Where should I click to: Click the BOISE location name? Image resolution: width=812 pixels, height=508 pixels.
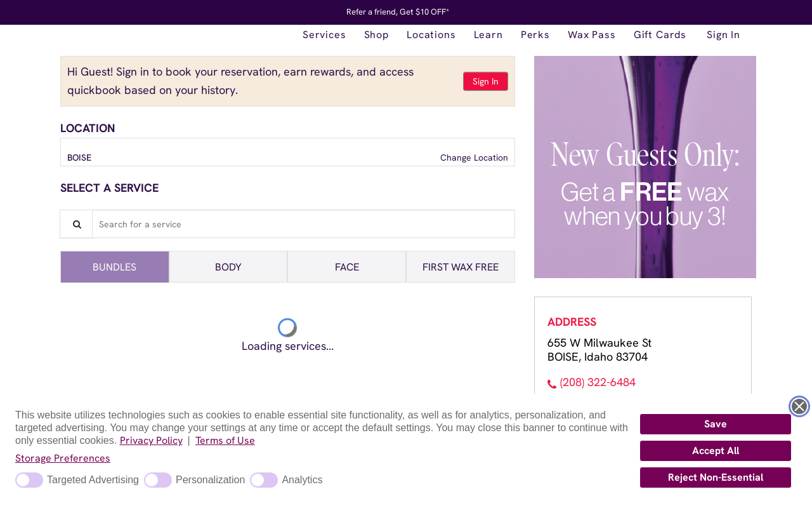(79, 157)
